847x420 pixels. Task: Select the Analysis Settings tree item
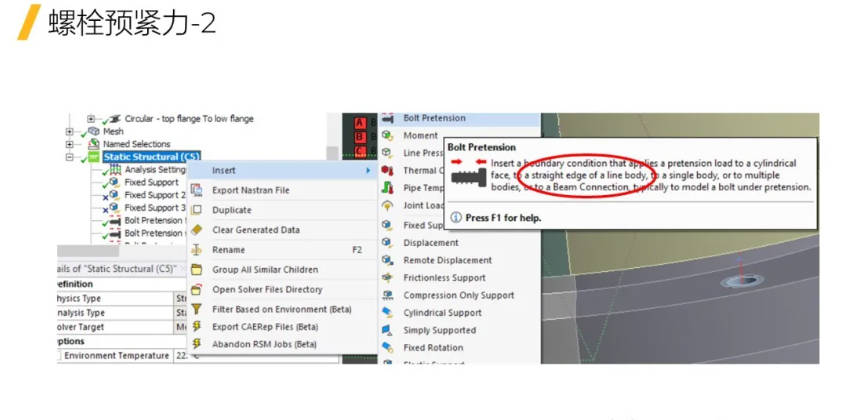155,170
